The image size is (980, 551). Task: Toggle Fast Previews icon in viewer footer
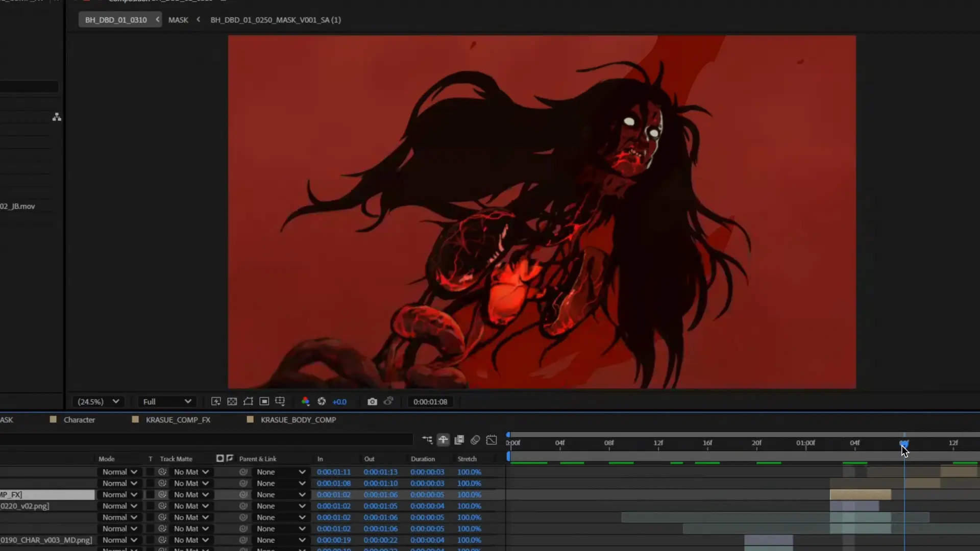[216, 402]
